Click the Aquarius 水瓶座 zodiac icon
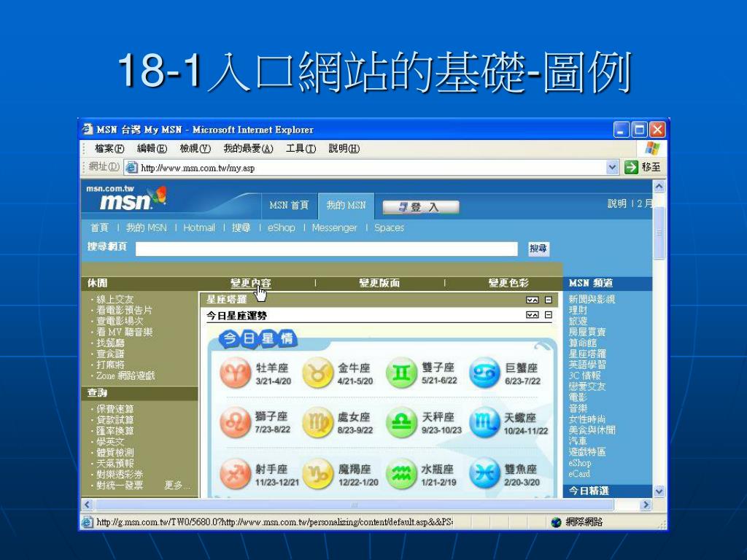Viewport: 747px width, 560px height. tap(401, 474)
